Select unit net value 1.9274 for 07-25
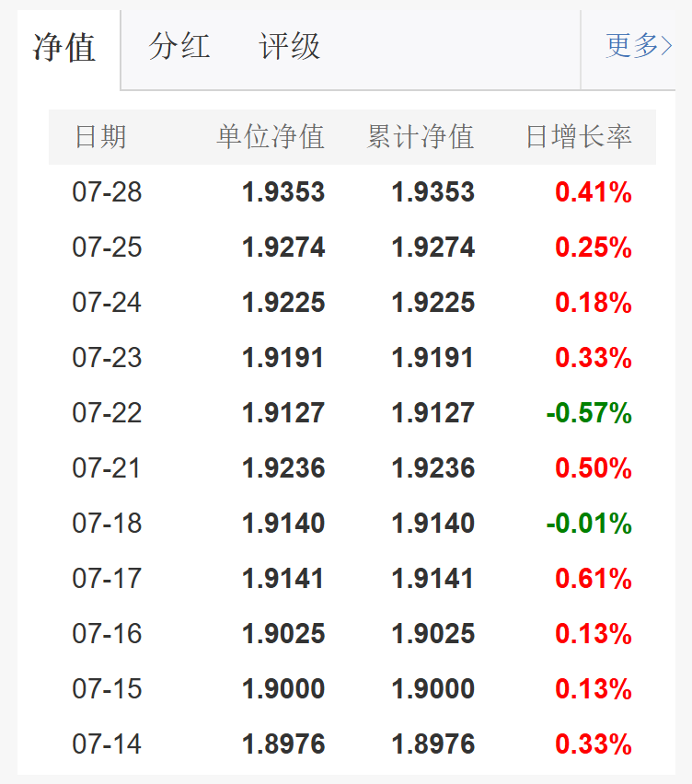This screenshot has height=784, width=692. [283, 247]
